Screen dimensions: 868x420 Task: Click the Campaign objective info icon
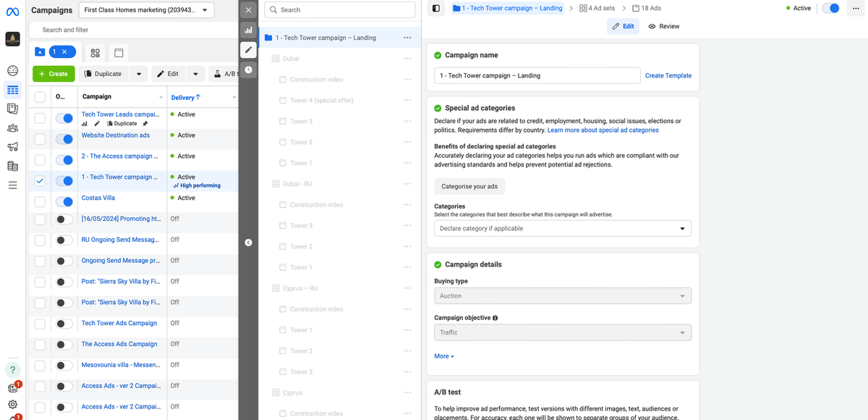pyautogui.click(x=495, y=318)
